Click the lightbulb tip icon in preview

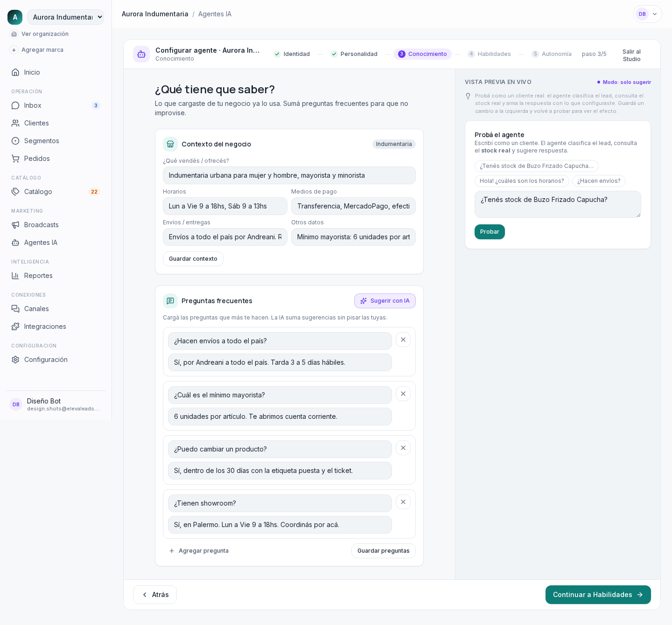coord(468,96)
